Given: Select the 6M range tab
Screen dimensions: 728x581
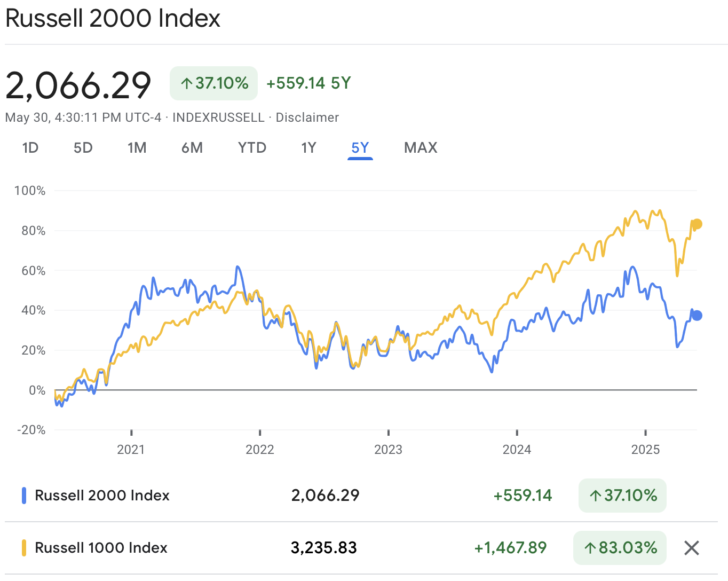Looking at the screenshot, I should pyautogui.click(x=192, y=148).
